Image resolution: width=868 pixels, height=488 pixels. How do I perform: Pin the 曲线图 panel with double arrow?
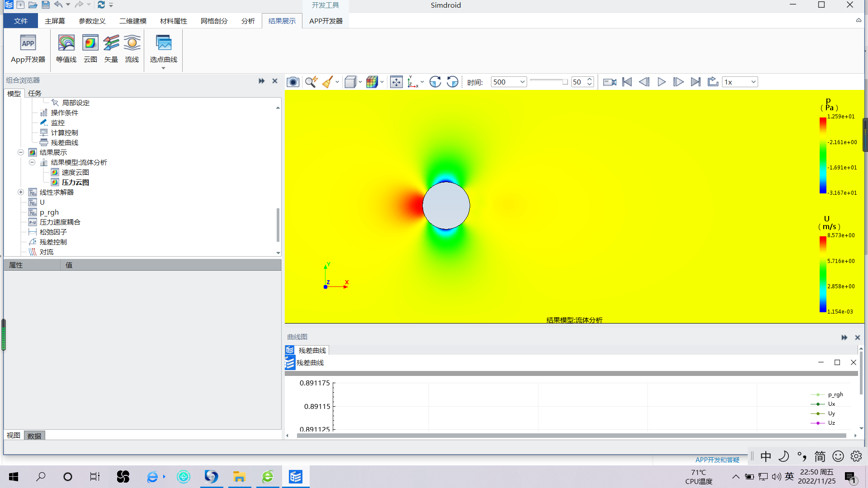pos(844,338)
